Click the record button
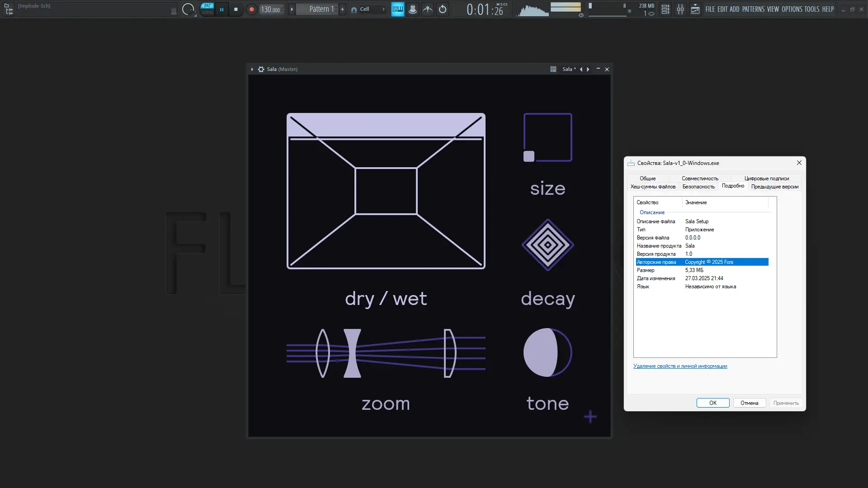The height and width of the screenshot is (488, 868). click(x=251, y=9)
